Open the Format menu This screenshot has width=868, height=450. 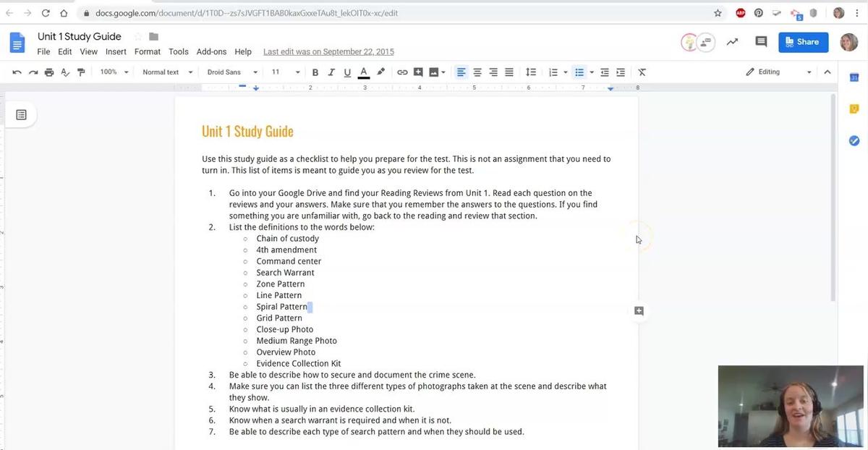click(x=147, y=52)
